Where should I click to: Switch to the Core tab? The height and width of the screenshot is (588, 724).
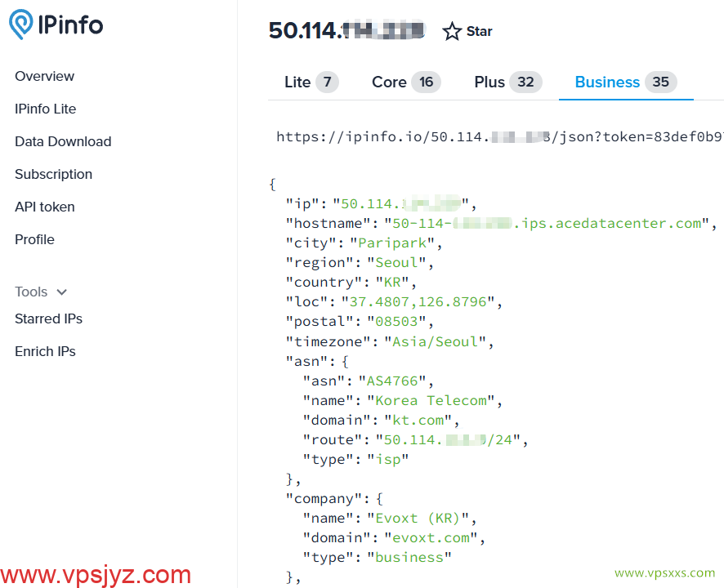(x=406, y=82)
